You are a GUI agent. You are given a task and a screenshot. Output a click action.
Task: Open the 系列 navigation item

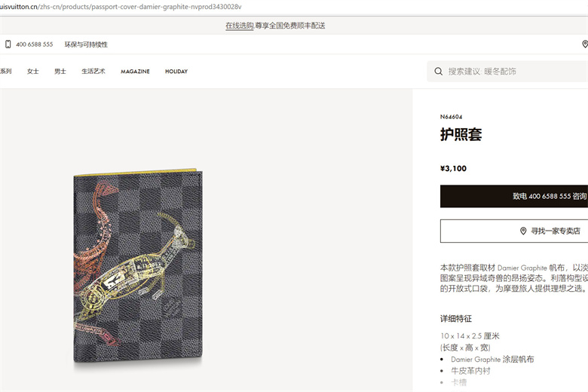[x=5, y=72]
